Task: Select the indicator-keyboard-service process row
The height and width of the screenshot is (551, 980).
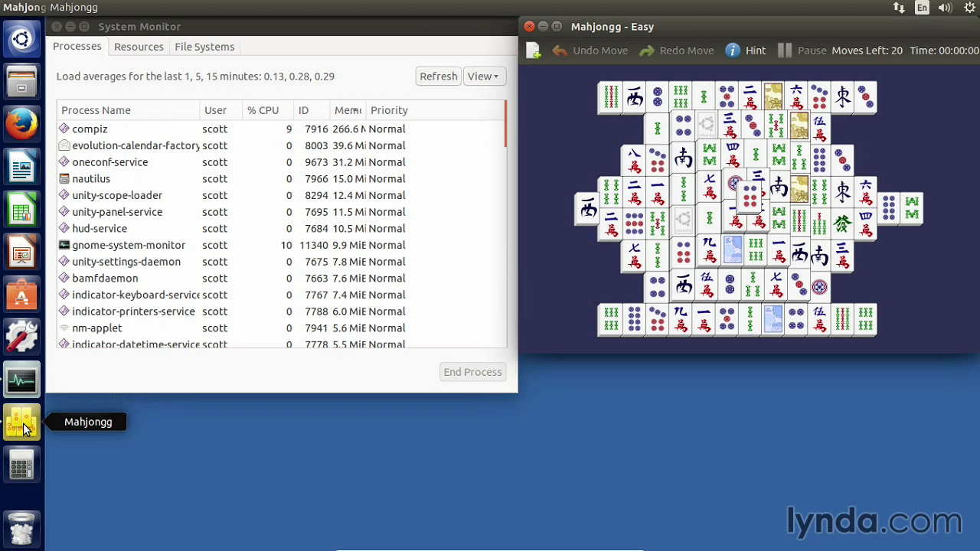Action: 281,295
